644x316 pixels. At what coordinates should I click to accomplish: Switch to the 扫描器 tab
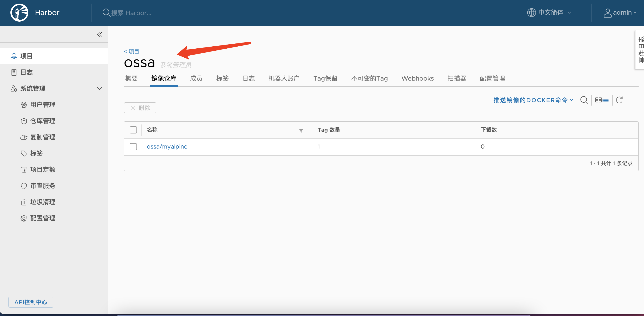tap(457, 79)
